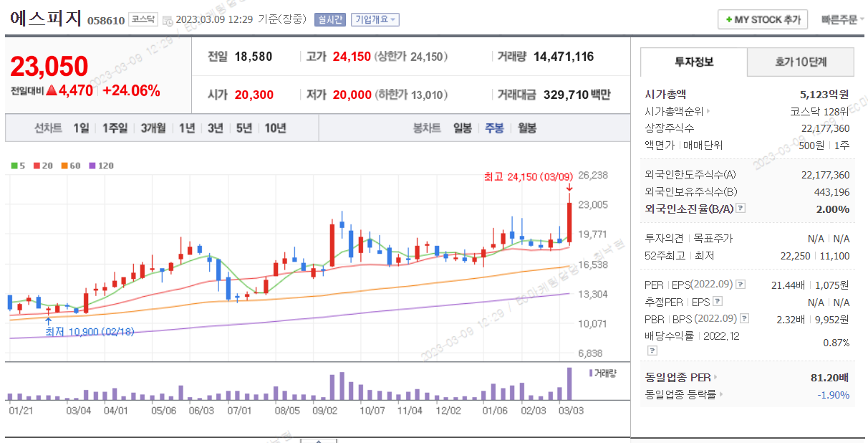Expand the 기업개요 dropdown
This screenshot has width=868, height=443.
pyautogui.click(x=375, y=19)
